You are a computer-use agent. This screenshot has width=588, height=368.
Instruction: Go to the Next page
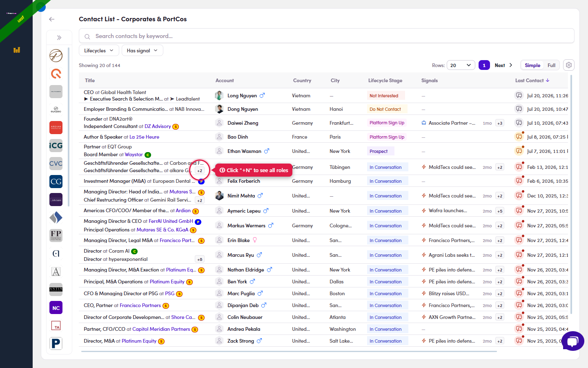(503, 65)
